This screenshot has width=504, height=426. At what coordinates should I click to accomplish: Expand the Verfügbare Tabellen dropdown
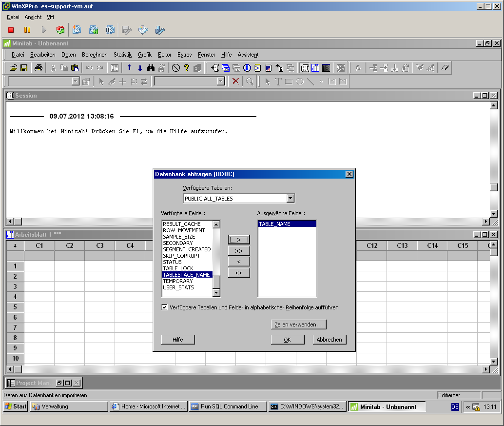[x=291, y=198]
